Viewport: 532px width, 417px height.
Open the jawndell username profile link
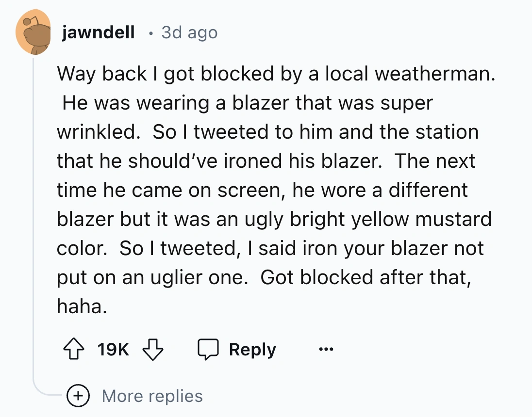pyautogui.click(x=99, y=33)
